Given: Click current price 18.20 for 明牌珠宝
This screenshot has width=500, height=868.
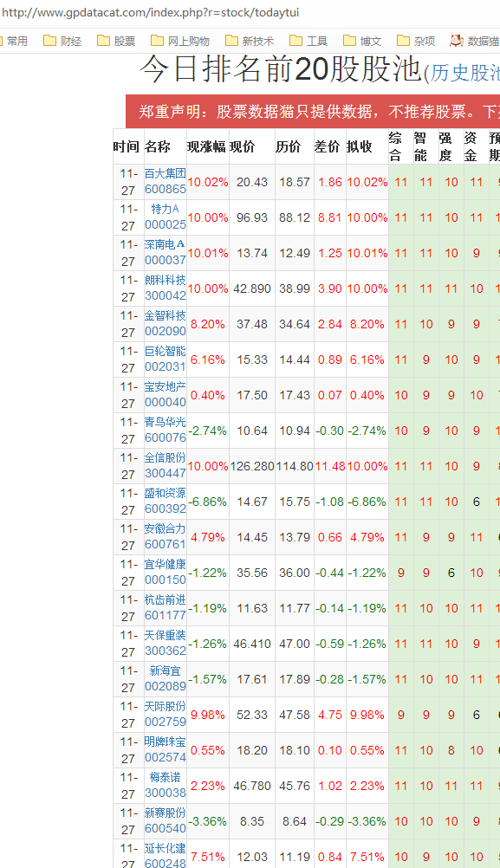Looking at the screenshot, I should pos(252,750).
